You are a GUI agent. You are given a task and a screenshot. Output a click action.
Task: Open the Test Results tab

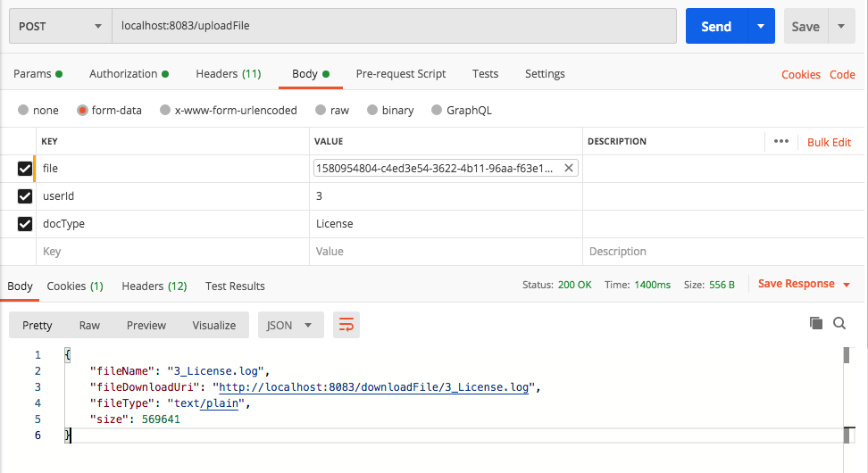coord(235,286)
